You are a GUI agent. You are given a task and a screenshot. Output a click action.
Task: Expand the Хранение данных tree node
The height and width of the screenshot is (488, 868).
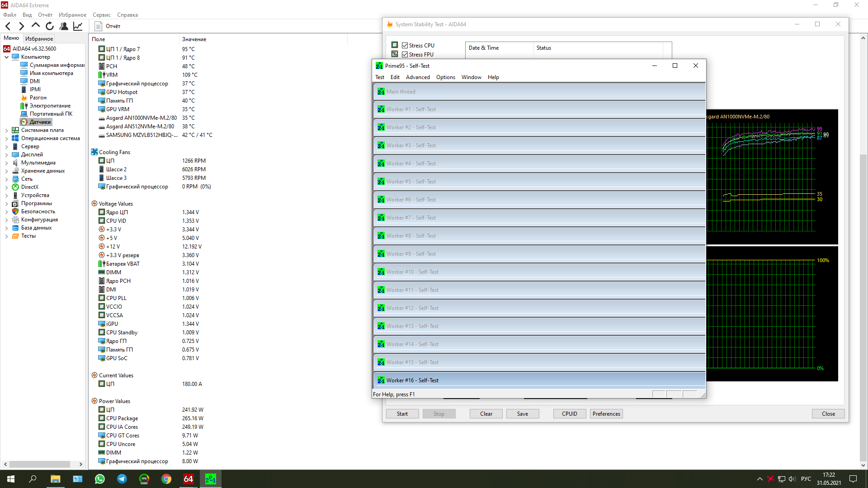click(x=6, y=171)
